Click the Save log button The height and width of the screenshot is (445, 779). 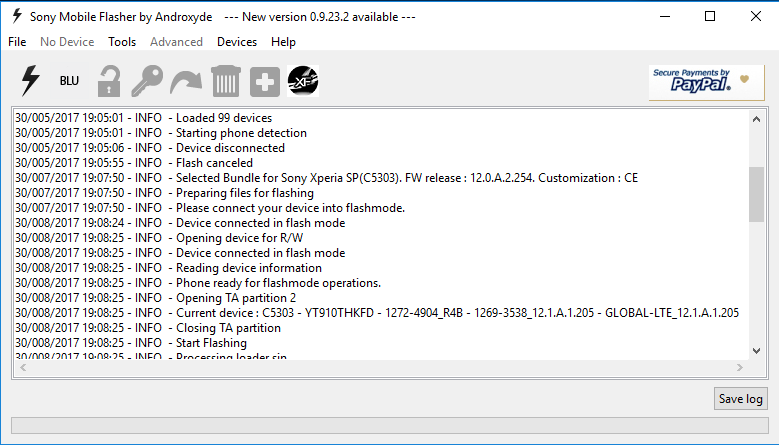pyautogui.click(x=741, y=399)
